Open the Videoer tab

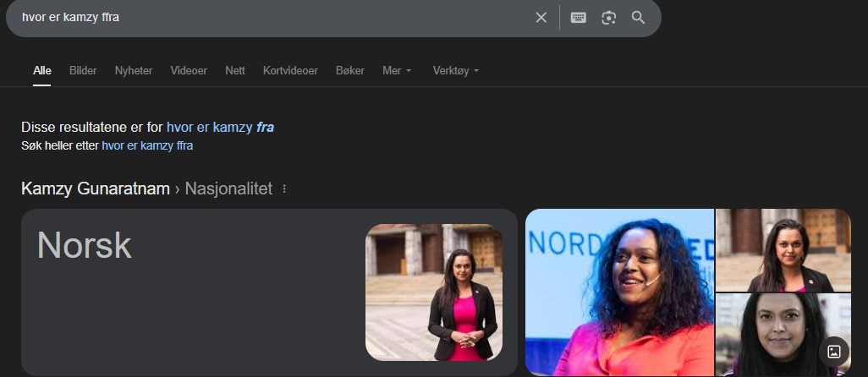(x=189, y=71)
